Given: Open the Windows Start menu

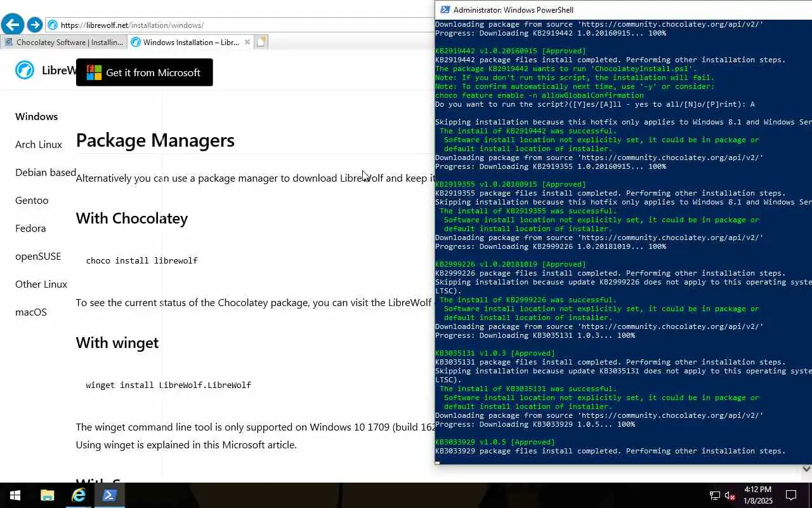Looking at the screenshot, I should tap(15, 495).
